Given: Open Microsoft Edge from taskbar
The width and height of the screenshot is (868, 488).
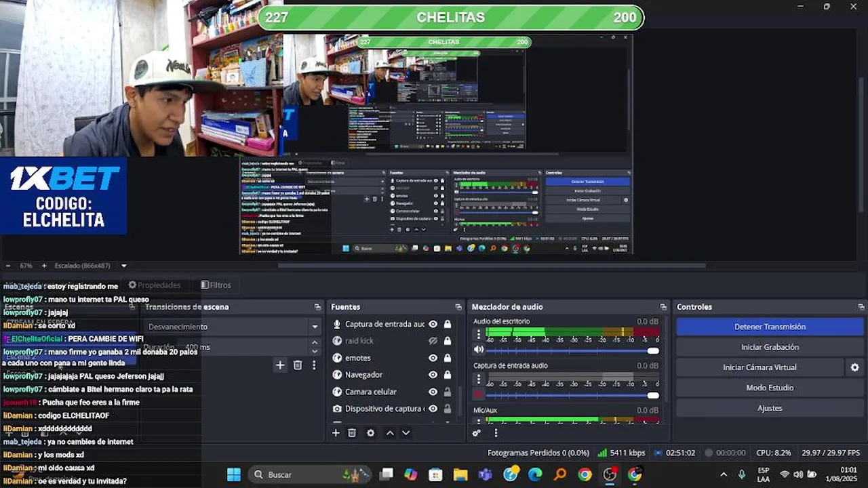Looking at the screenshot, I should coord(535,474).
